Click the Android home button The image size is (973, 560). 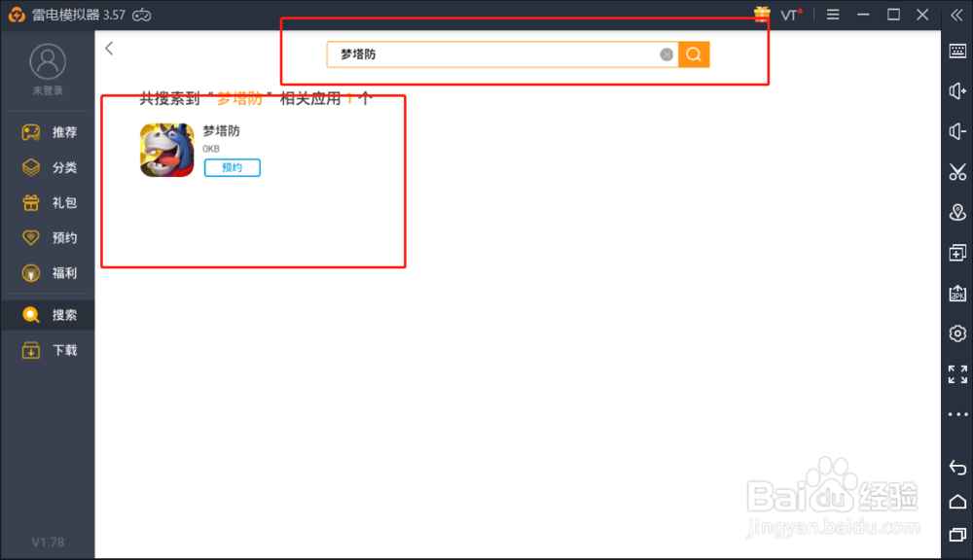point(957,501)
